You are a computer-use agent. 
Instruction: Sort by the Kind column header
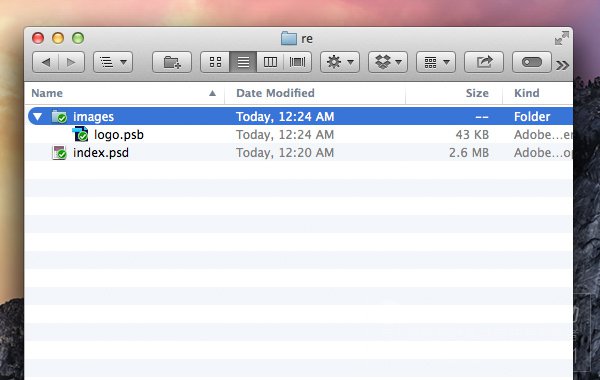coord(538,93)
